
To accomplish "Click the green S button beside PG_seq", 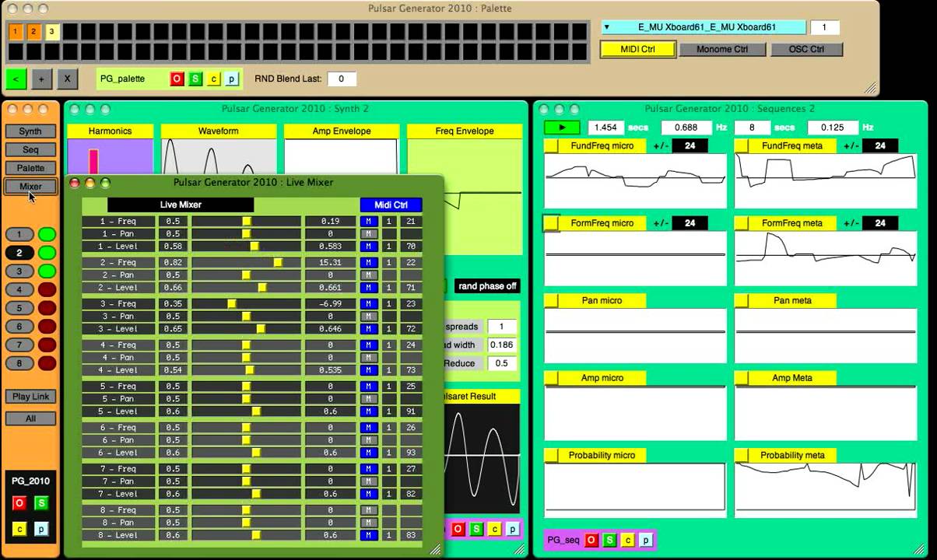I will (610, 540).
